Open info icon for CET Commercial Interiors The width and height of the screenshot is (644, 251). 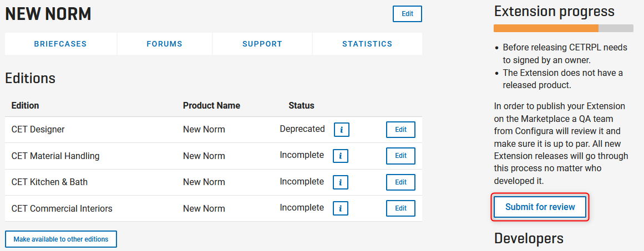[341, 208]
